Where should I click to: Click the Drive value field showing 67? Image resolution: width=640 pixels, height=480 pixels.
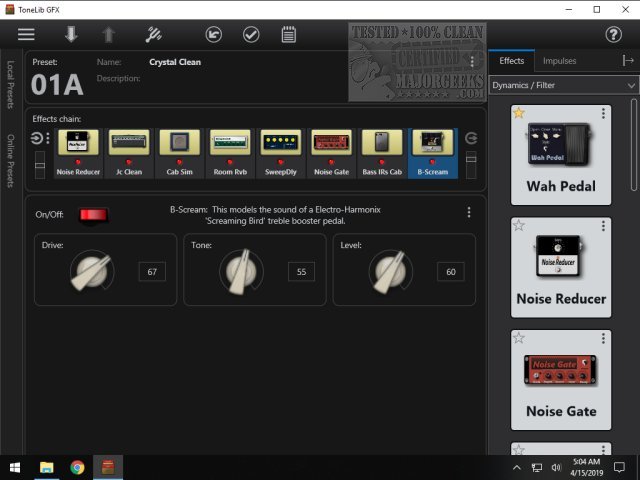152,272
